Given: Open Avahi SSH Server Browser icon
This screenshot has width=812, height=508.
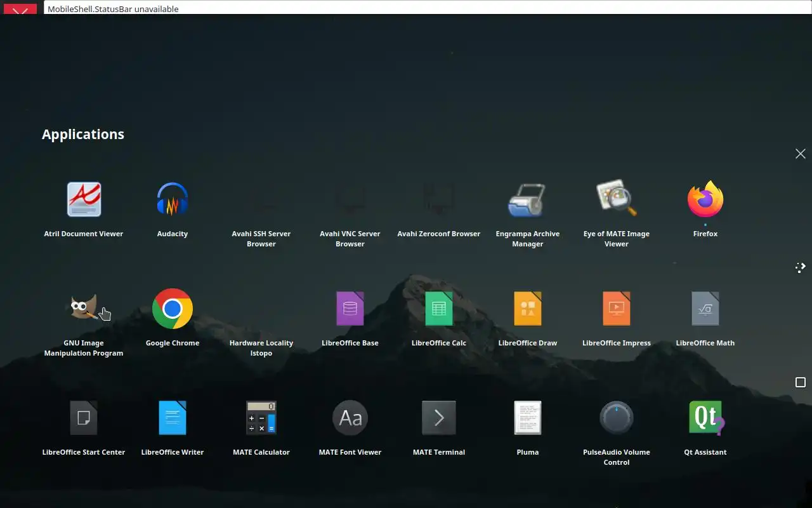Looking at the screenshot, I should [261, 199].
